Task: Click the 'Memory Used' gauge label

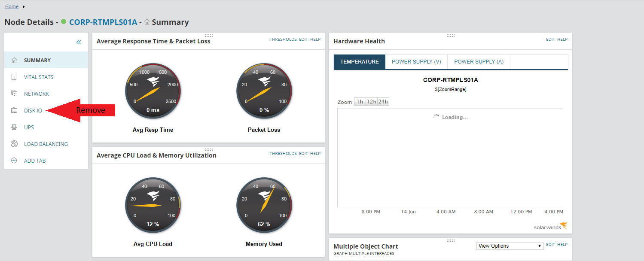Action: [x=264, y=244]
